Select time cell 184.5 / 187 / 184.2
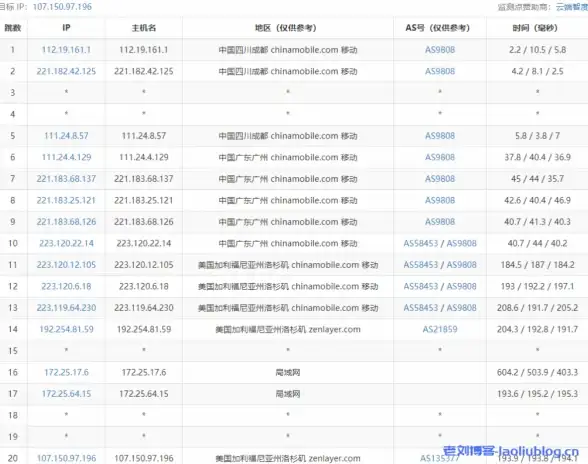Screen dimensions: 588x464 click(537, 265)
